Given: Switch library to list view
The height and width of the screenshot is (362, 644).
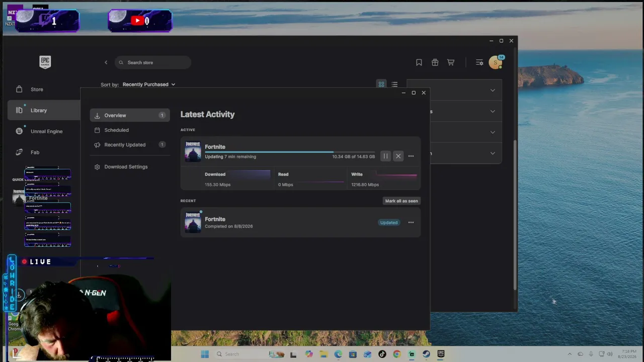Looking at the screenshot, I should click(x=394, y=84).
